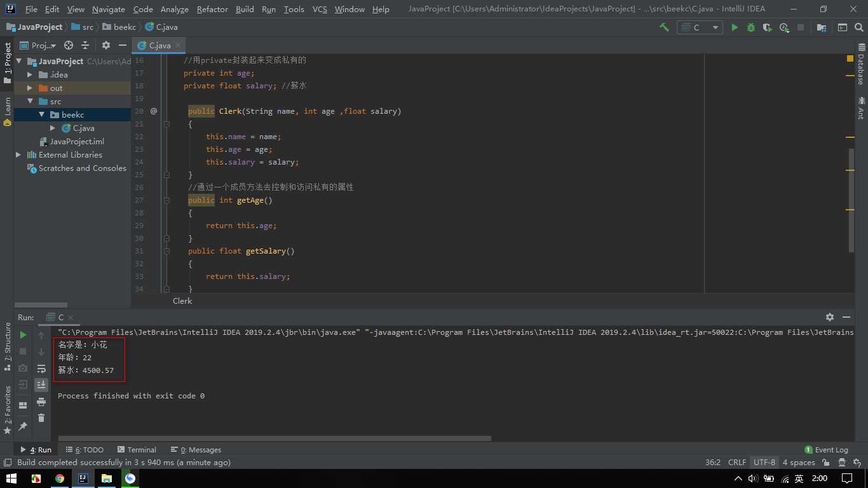Click the print icon in Run panel

click(x=41, y=402)
